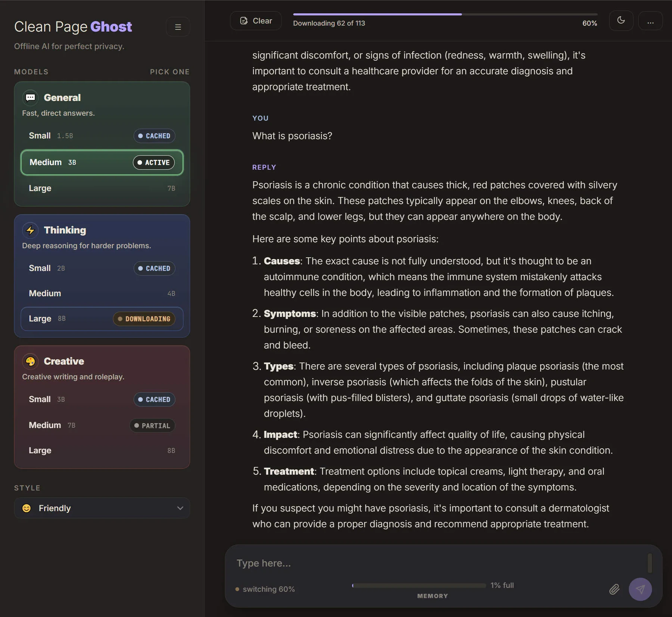This screenshot has height=617, width=672.
Task: Click the Thinking lightning bolt icon
Action: coord(30,230)
